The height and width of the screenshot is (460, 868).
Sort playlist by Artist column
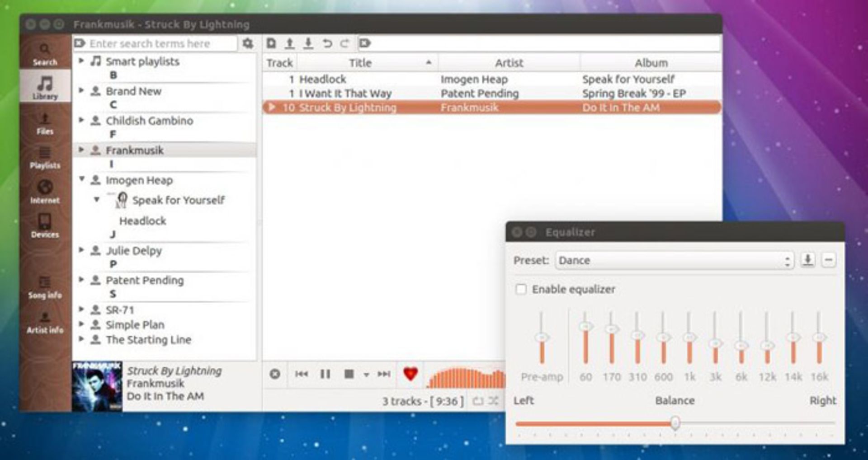(509, 63)
